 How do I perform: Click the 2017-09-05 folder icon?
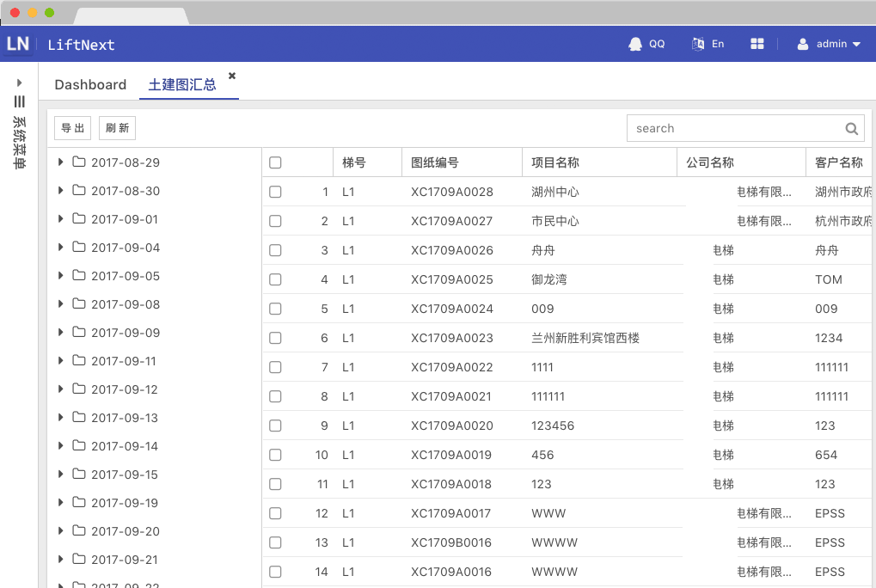[x=79, y=275]
